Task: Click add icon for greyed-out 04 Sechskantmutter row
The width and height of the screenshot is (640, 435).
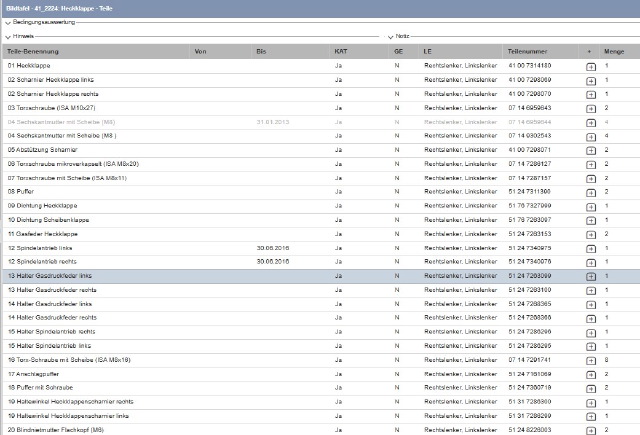Action: [x=591, y=123]
